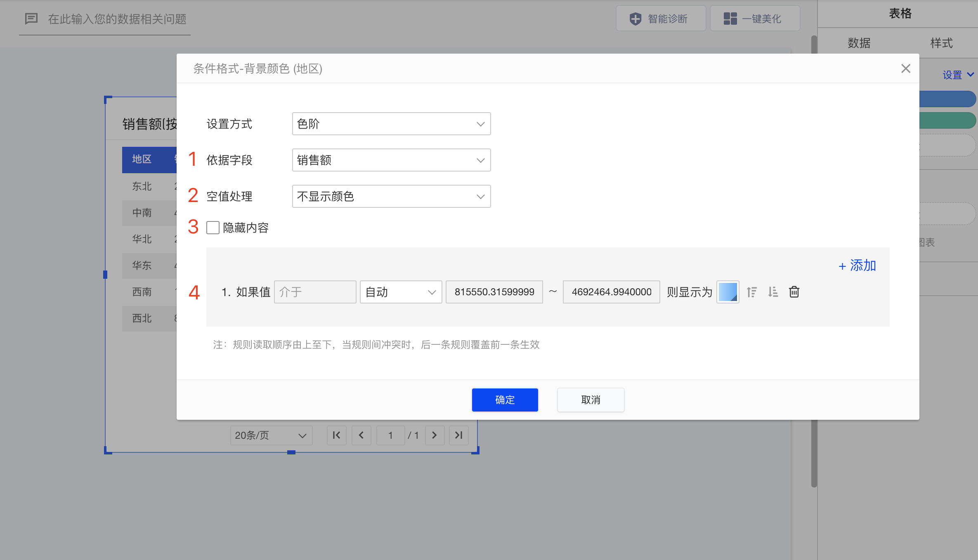
Task: Delete rule 1 with the trash icon
Action: (794, 292)
